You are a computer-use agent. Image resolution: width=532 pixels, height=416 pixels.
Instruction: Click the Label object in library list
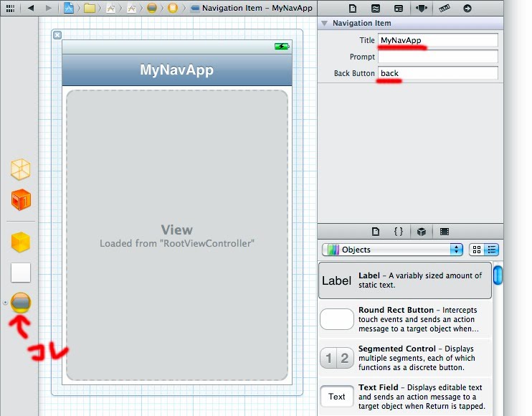(x=404, y=280)
